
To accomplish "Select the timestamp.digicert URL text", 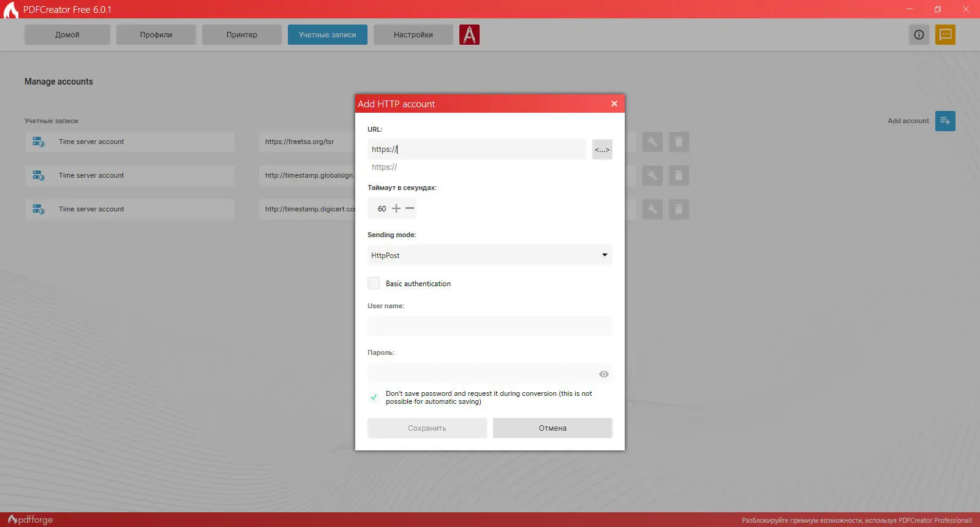I will [x=310, y=209].
